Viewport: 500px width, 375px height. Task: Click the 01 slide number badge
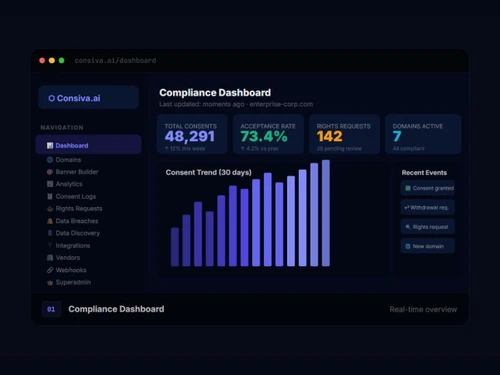click(51, 309)
